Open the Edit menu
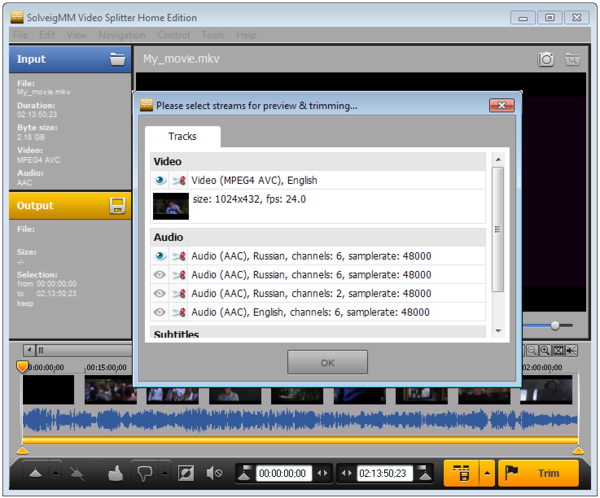This screenshot has width=600, height=498. [x=47, y=35]
